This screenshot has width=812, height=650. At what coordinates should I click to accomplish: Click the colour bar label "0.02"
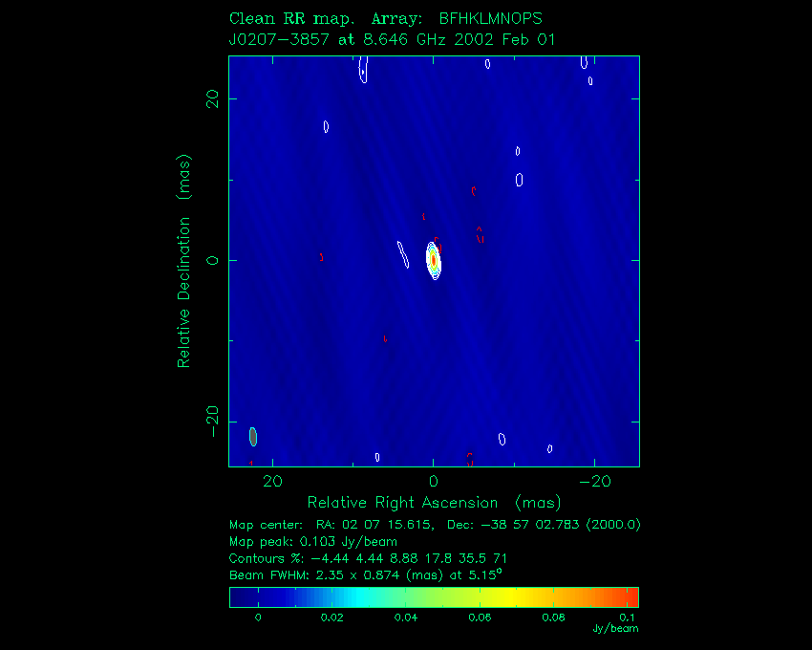pos(331,617)
